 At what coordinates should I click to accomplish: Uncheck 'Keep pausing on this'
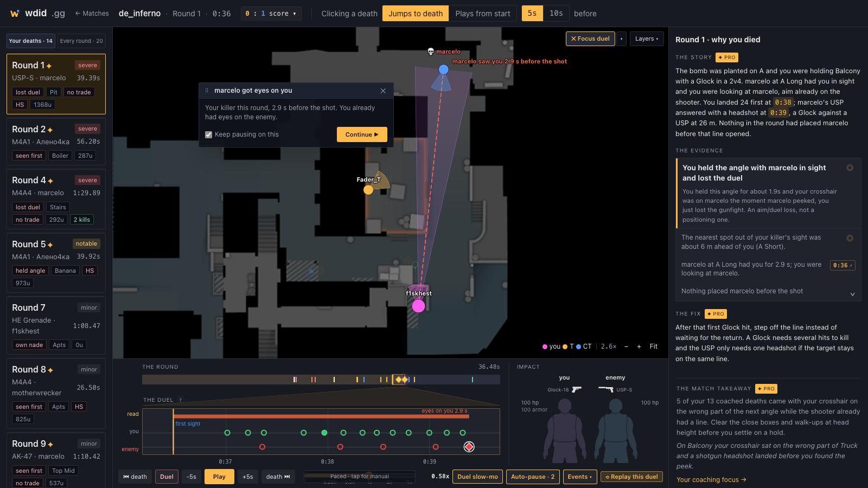click(208, 134)
